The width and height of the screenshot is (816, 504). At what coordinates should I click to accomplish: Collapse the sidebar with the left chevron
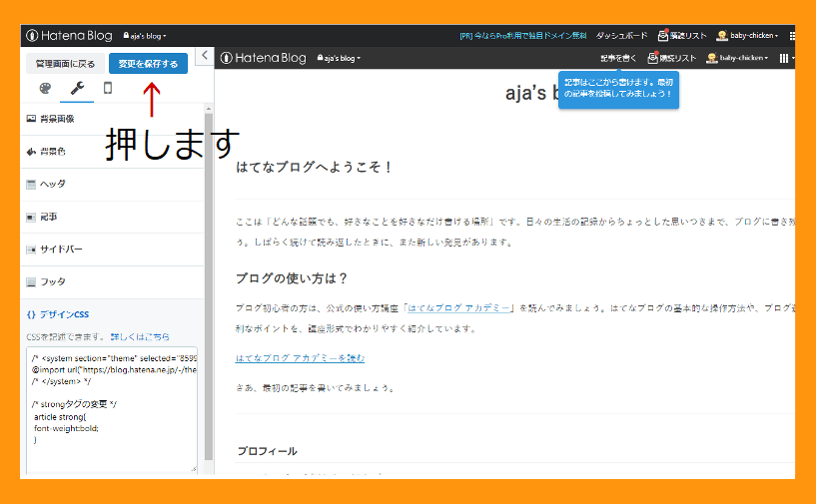pos(205,55)
